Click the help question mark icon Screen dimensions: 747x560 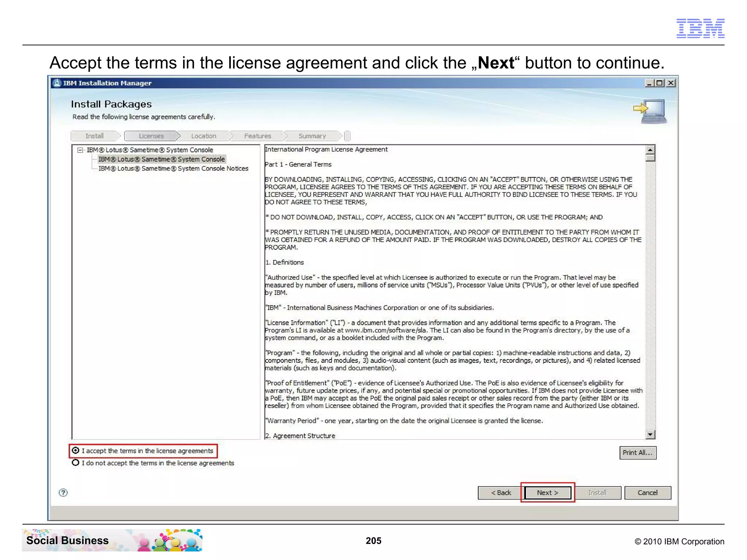coord(63,493)
